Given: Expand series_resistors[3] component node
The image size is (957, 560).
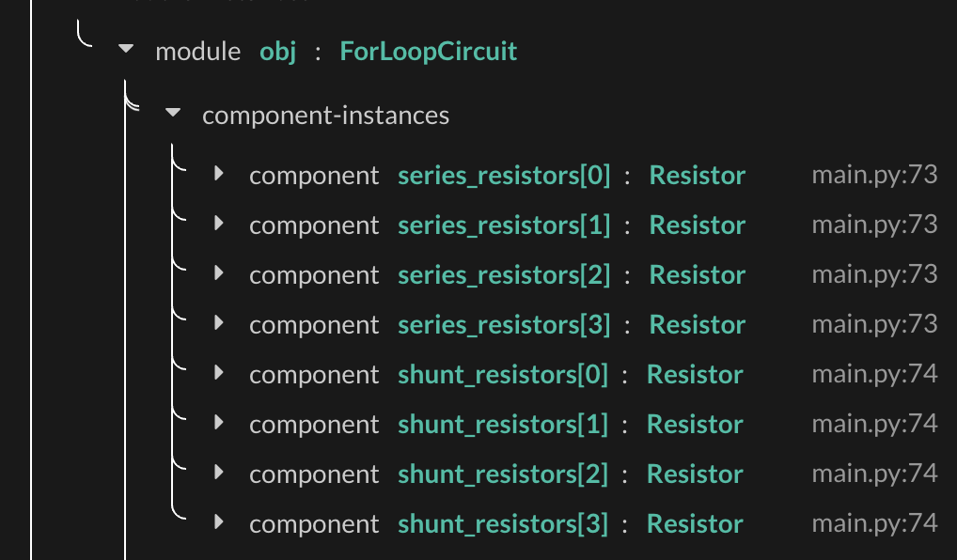Looking at the screenshot, I should (217, 324).
